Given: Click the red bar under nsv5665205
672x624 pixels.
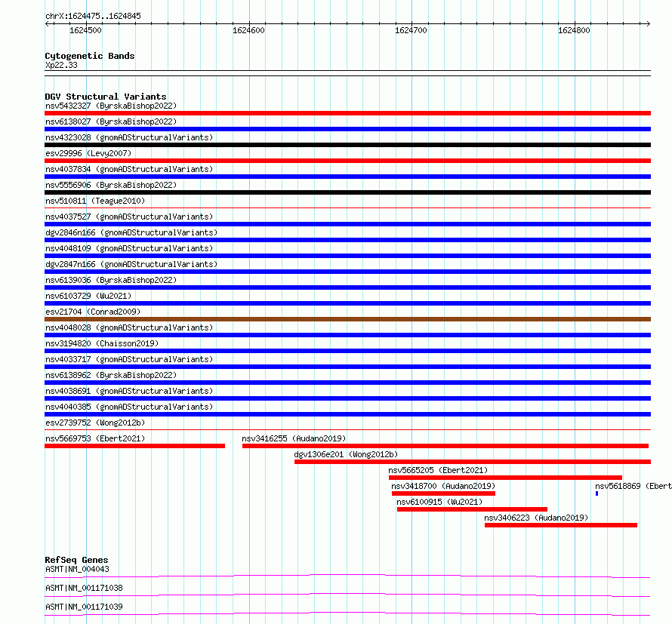Looking at the screenshot, I should pyautogui.click(x=505, y=478).
